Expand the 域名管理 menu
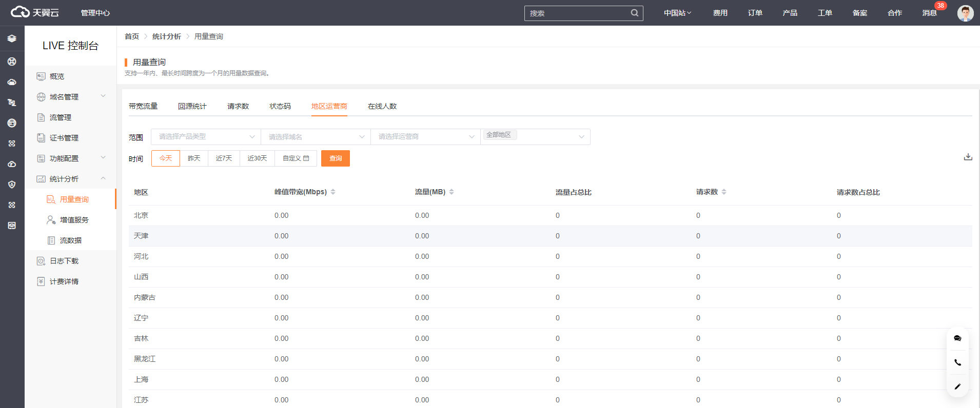The height and width of the screenshot is (408, 980). pyautogui.click(x=70, y=97)
